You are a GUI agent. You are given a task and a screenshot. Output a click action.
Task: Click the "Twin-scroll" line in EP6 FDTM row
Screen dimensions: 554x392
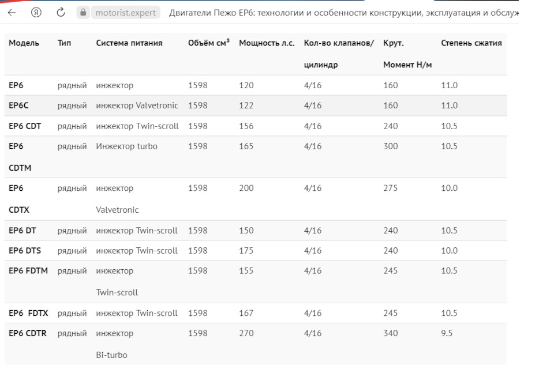pyautogui.click(x=117, y=292)
